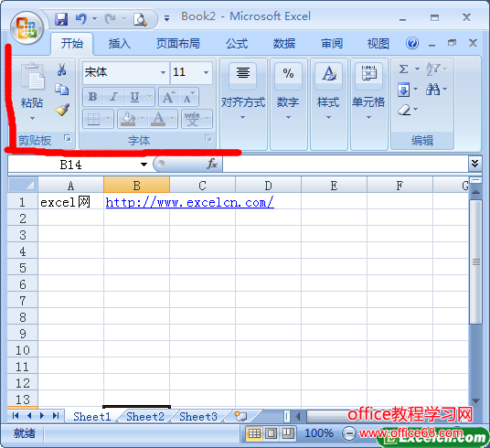Open Find and Select binoculars icon

[432, 90]
